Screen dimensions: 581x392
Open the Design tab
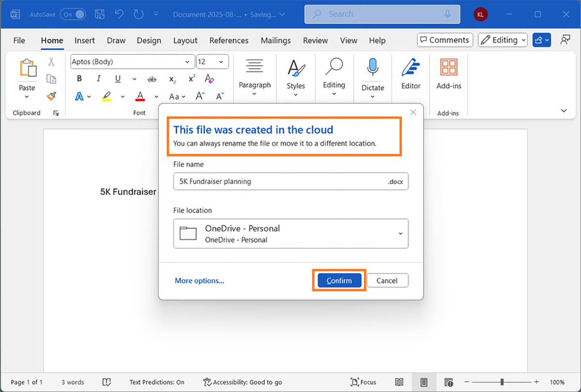(x=149, y=40)
